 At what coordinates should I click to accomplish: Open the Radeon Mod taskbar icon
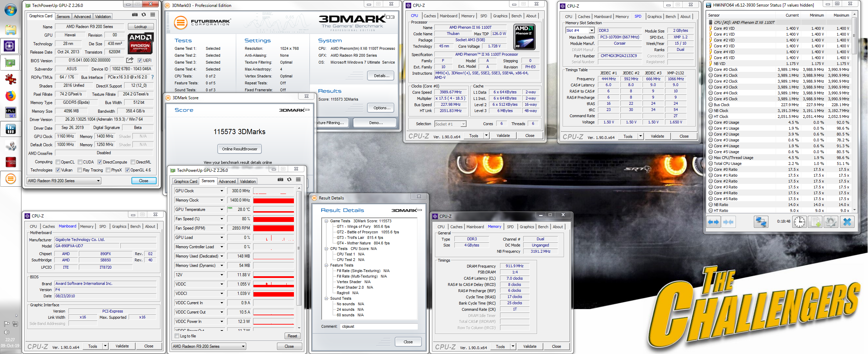point(10,162)
